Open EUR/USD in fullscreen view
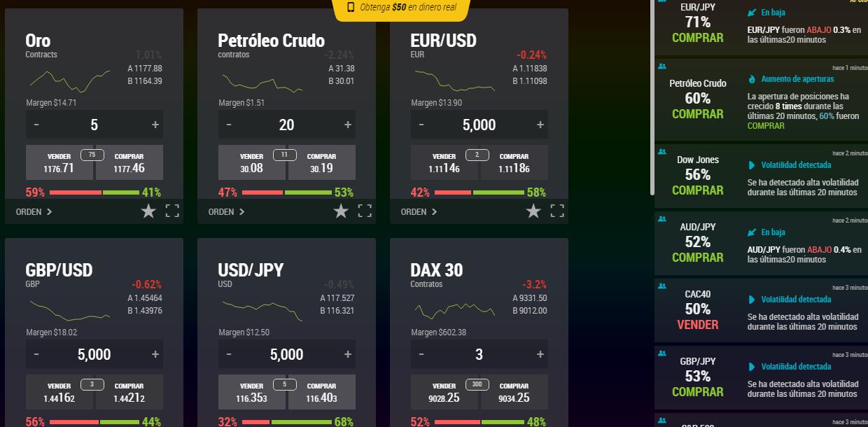868x427 pixels. coord(556,211)
